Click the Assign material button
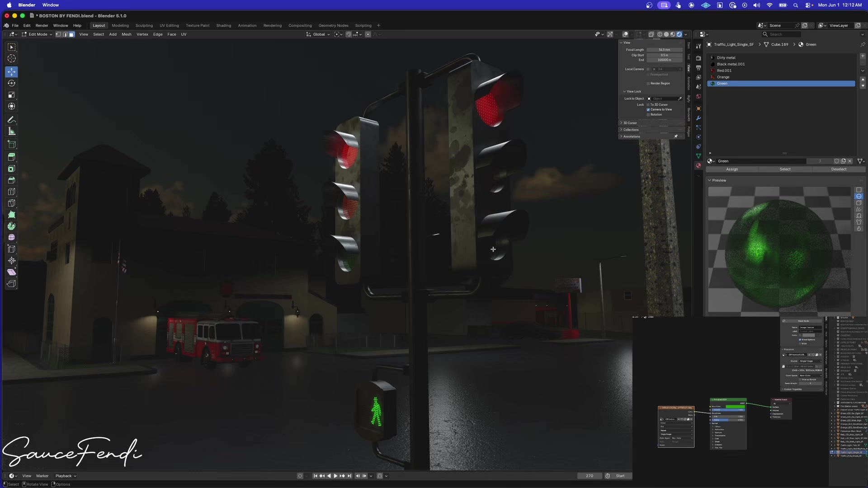Screen dimensions: 868x488 click(732, 169)
